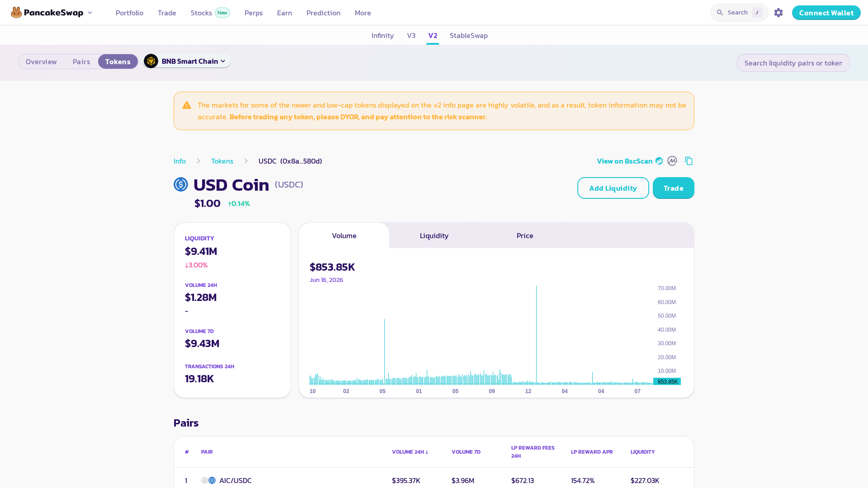Image resolution: width=868 pixels, height=488 pixels.
Task: Click Connect Wallet button
Action: [826, 13]
